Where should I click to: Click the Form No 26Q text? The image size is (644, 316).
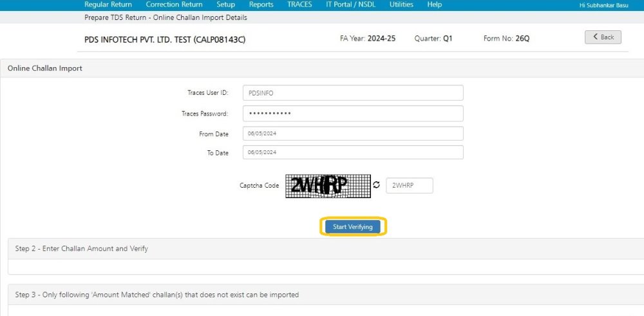click(507, 39)
